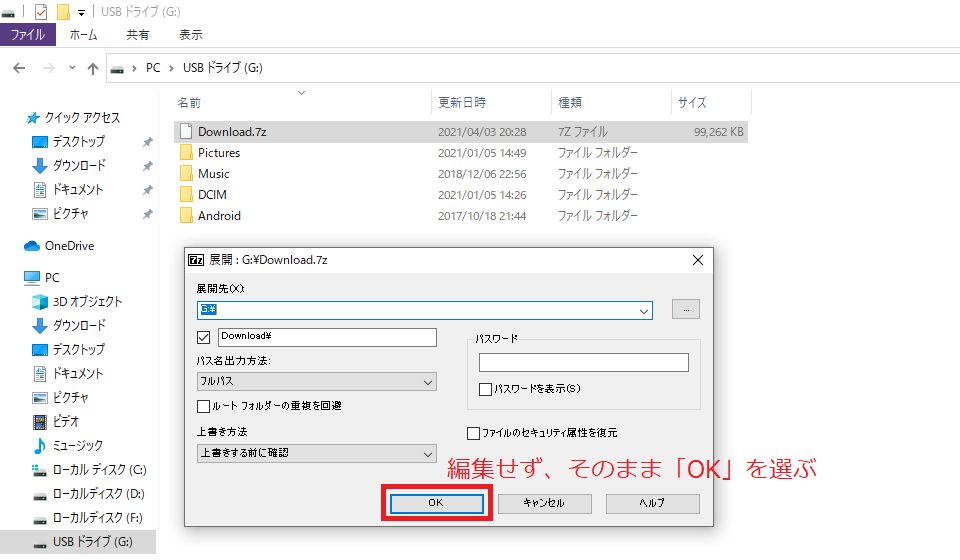960x560 pixels.
Task: Expand chevron before PC in address bar
Action: click(x=134, y=68)
